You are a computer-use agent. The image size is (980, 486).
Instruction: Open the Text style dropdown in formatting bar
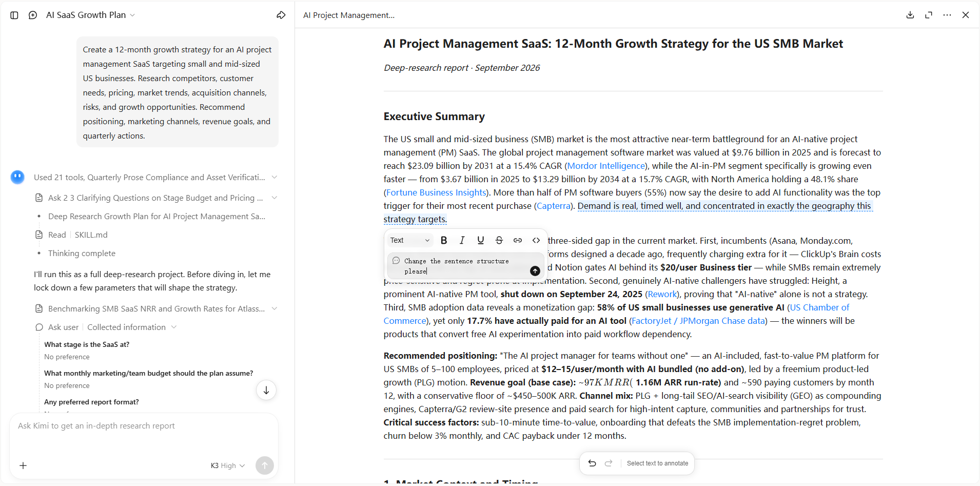point(410,240)
